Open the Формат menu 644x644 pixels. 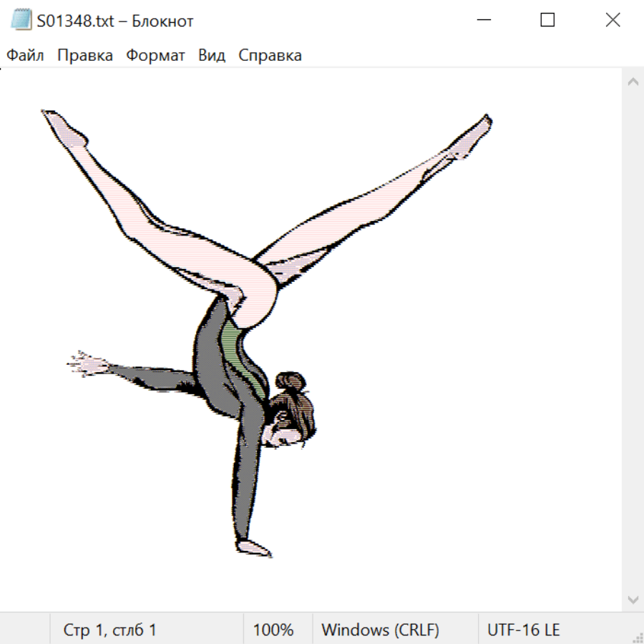(155, 56)
